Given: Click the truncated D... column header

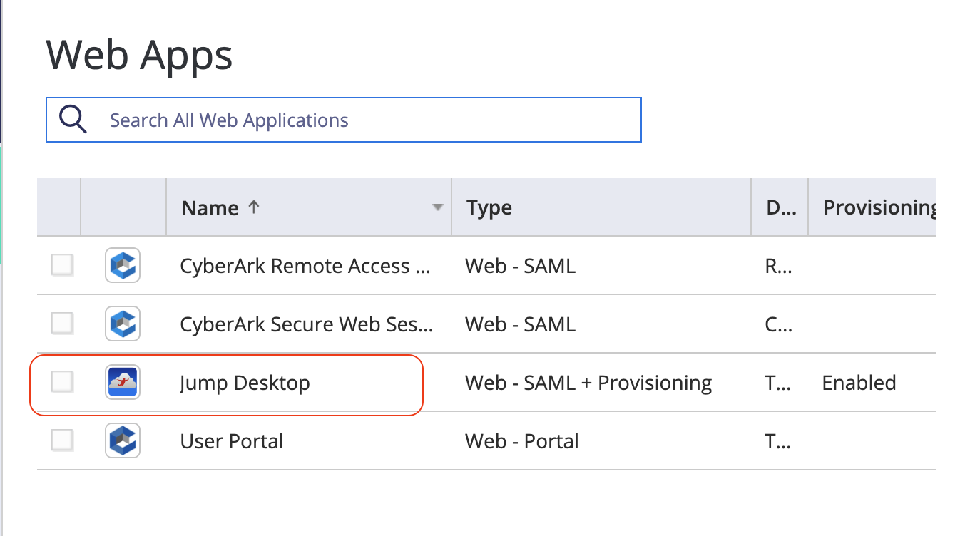Looking at the screenshot, I should (779, 207).
